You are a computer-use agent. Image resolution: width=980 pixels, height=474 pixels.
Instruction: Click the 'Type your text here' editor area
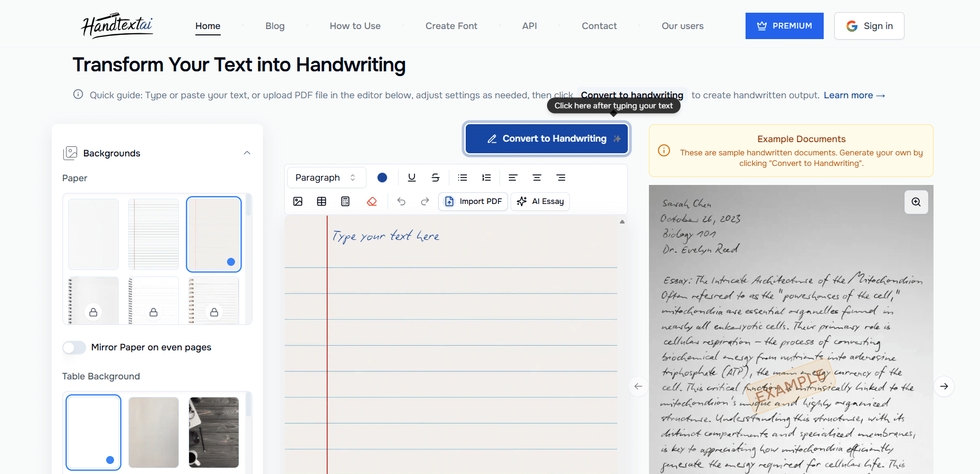pos(385,236)
